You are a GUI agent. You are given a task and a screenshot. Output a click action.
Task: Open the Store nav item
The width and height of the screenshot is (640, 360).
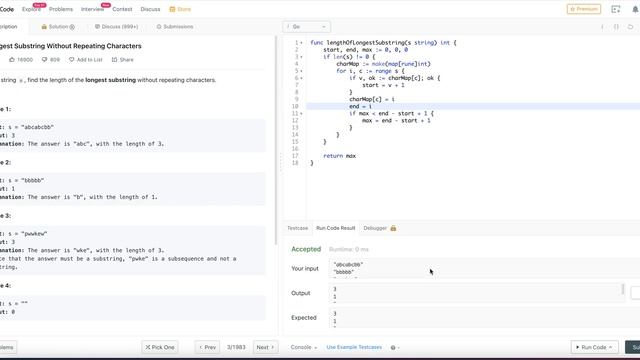pos(180,9)
